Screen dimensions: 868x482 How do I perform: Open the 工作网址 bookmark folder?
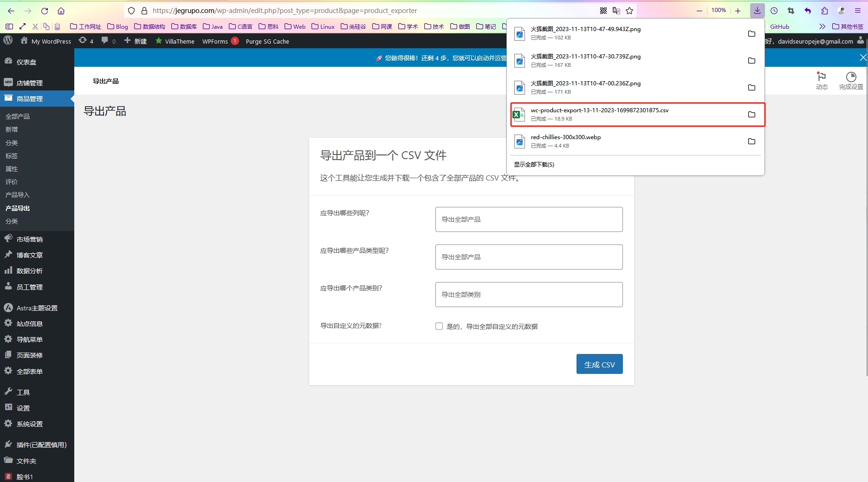(85, 26)
